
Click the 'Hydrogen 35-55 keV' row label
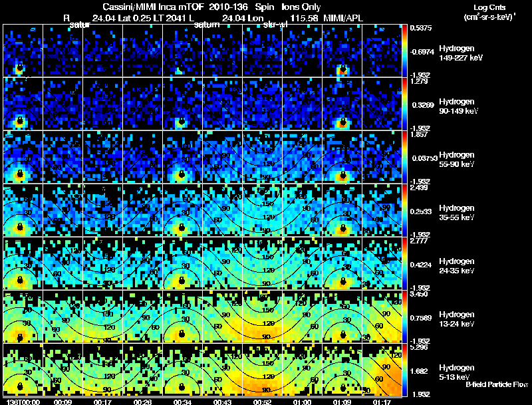(x=457, y=213)
